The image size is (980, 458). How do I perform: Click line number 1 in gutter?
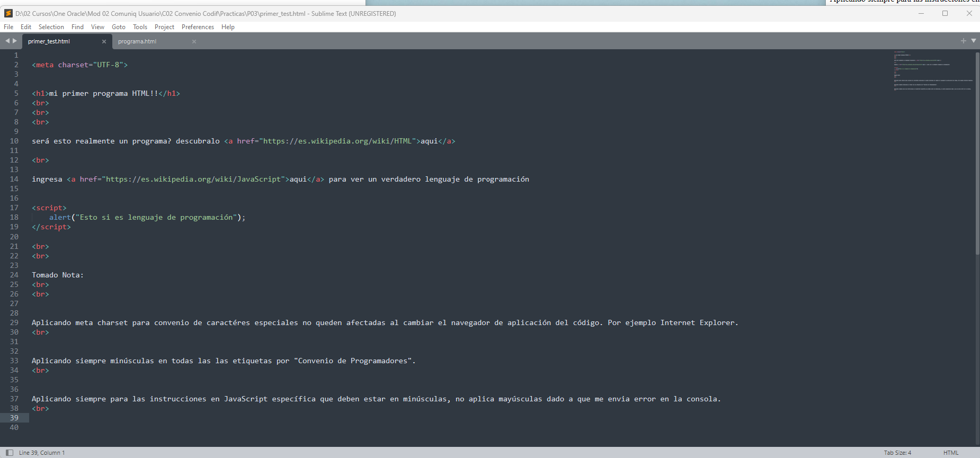[16, 55]
